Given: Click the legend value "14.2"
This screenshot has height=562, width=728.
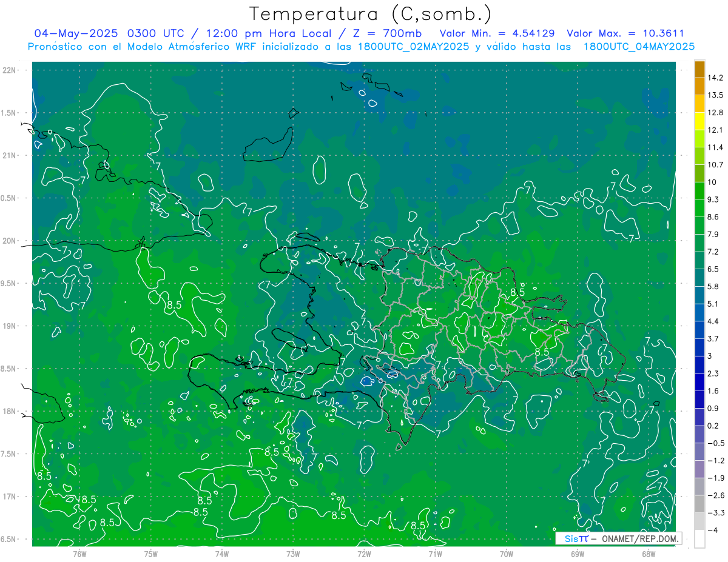Looking at the screenshot, I should coord(715,78).
